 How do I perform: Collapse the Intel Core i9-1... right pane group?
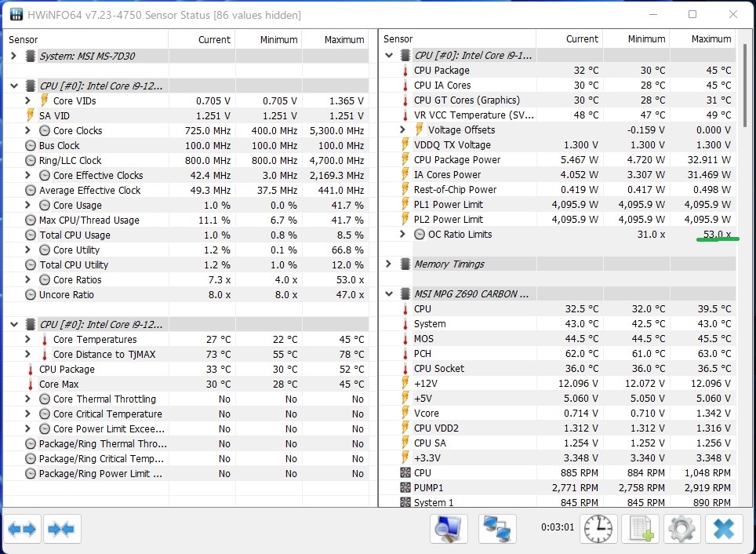[x=389, y=55]
